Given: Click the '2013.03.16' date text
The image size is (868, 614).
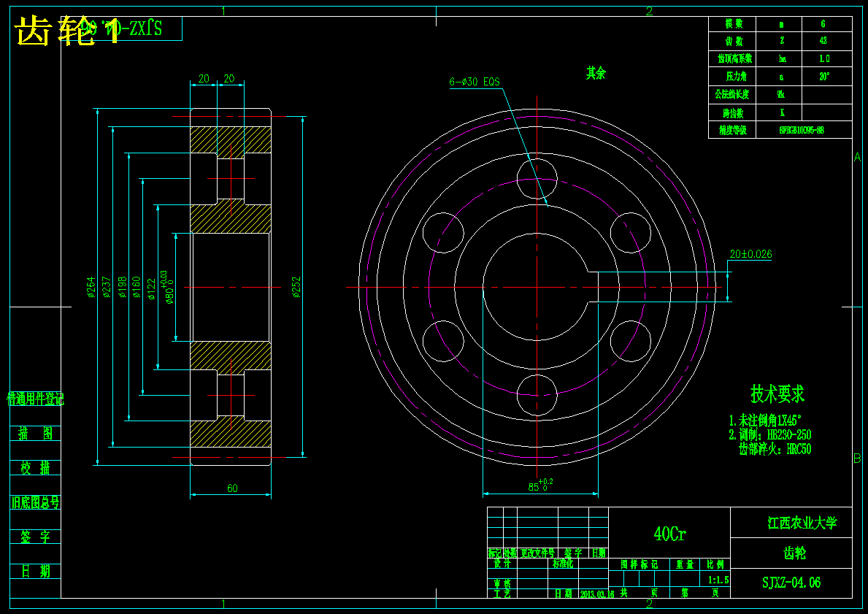Looking at the screenshot, I should coord(596,594).
